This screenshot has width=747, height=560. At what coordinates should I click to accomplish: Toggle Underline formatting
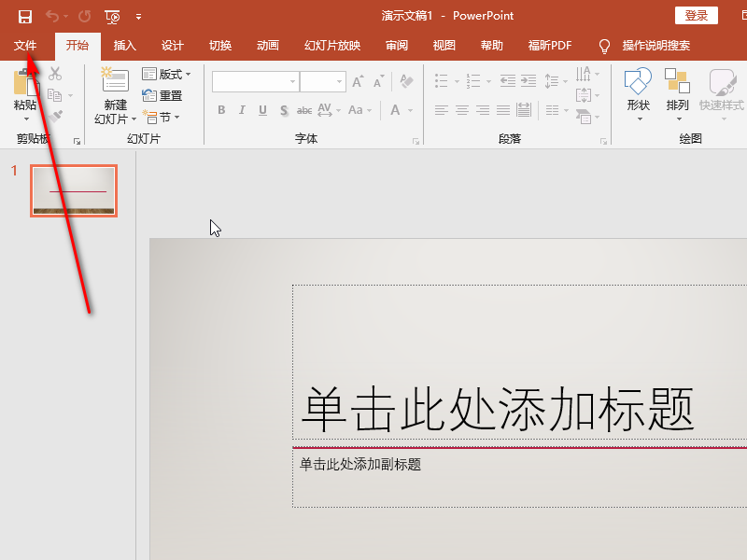click(x=262, y=110)
